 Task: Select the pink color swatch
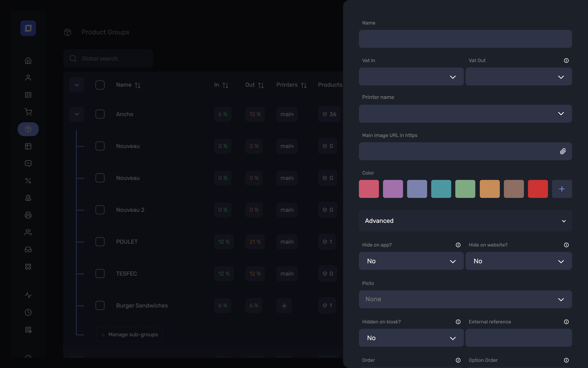coord(369,189)
